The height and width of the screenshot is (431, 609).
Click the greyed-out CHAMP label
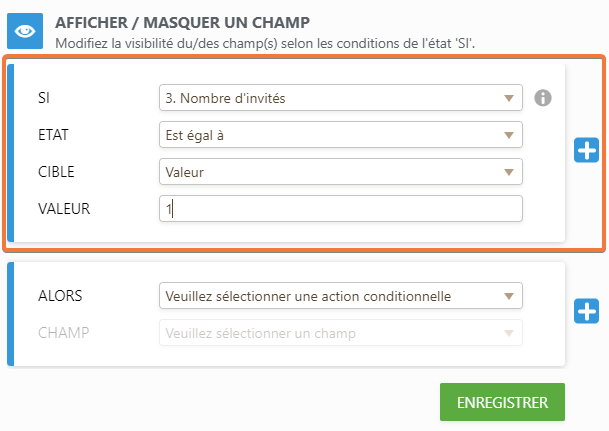pos(61,333)
